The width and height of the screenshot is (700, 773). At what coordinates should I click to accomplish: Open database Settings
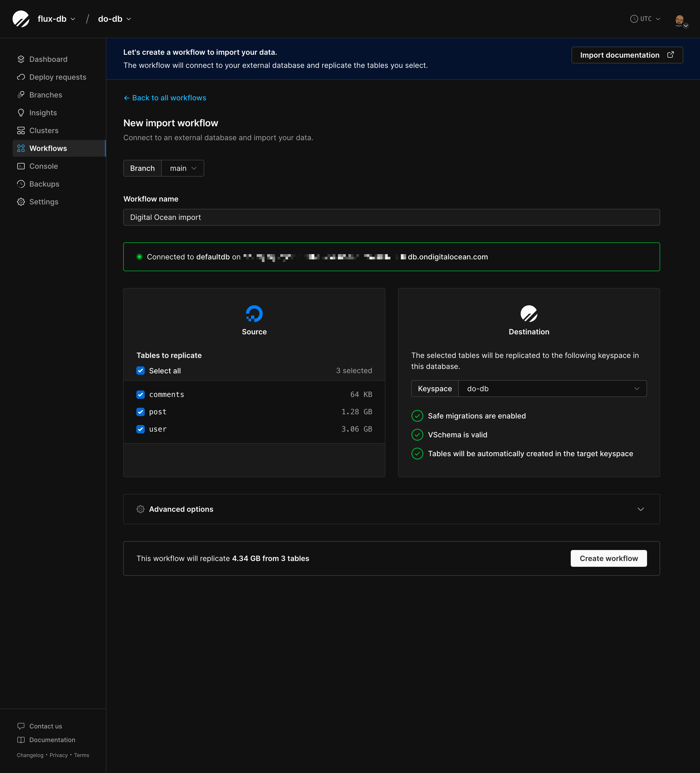(44, 202)
